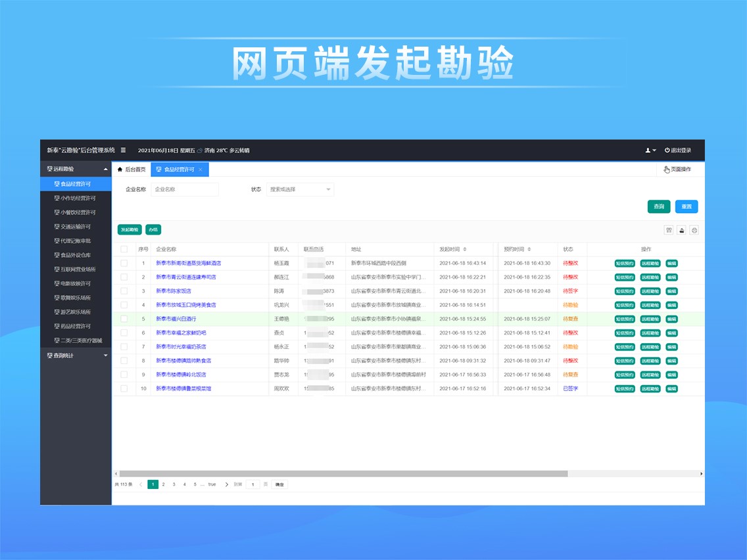This screenshot has height=560, width=747.
Task: Open the 状态 dropdown selector
Action: point(301,189)
